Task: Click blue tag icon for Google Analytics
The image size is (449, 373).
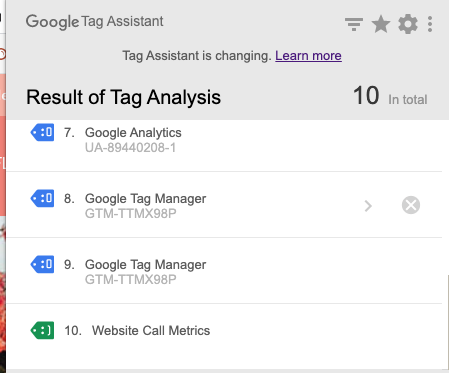Action: (x=42, y=132)
